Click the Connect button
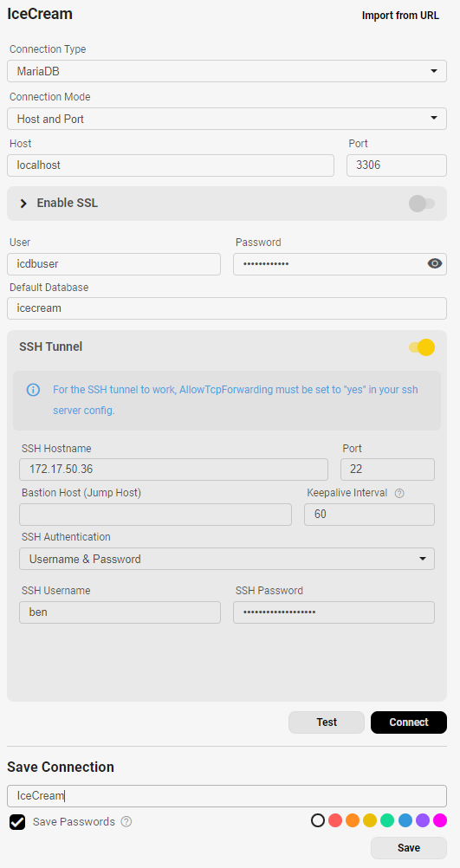The height and width of the screenshot is (868, 460). tap(409, 722)
